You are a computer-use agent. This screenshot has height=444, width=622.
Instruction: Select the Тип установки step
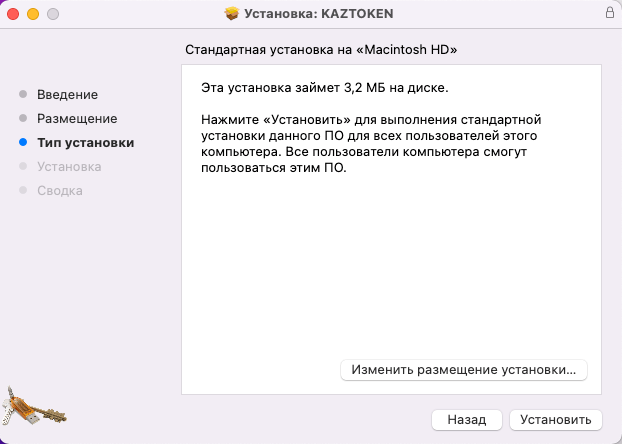tap(86, 143)
